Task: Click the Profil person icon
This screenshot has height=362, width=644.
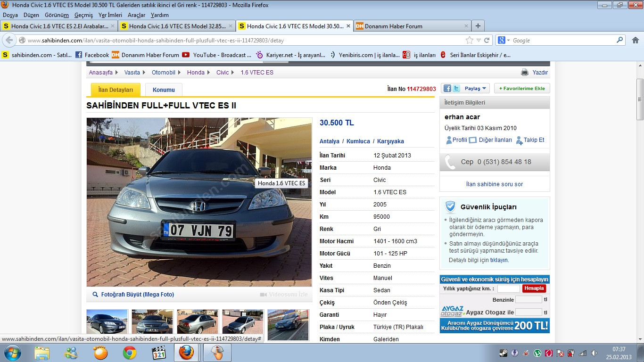Action: (449, 140)
